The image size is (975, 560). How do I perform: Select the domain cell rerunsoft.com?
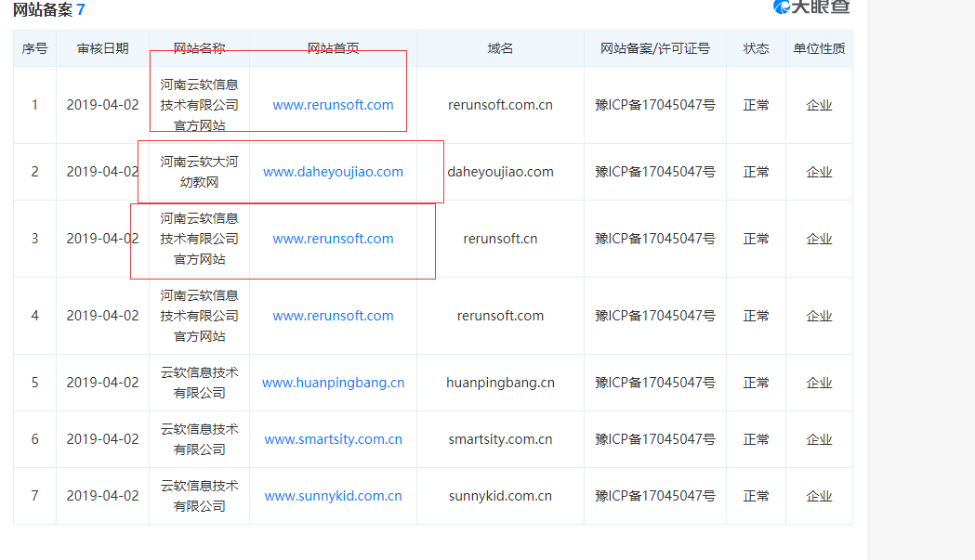click(500, 316)
